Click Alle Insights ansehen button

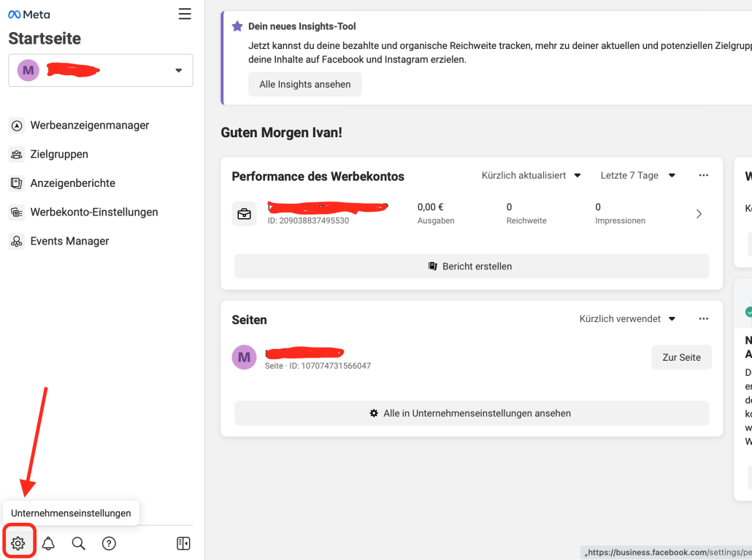305,85
